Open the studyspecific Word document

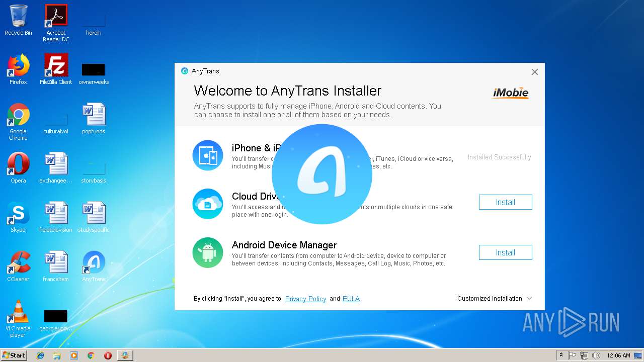[94, 217]
